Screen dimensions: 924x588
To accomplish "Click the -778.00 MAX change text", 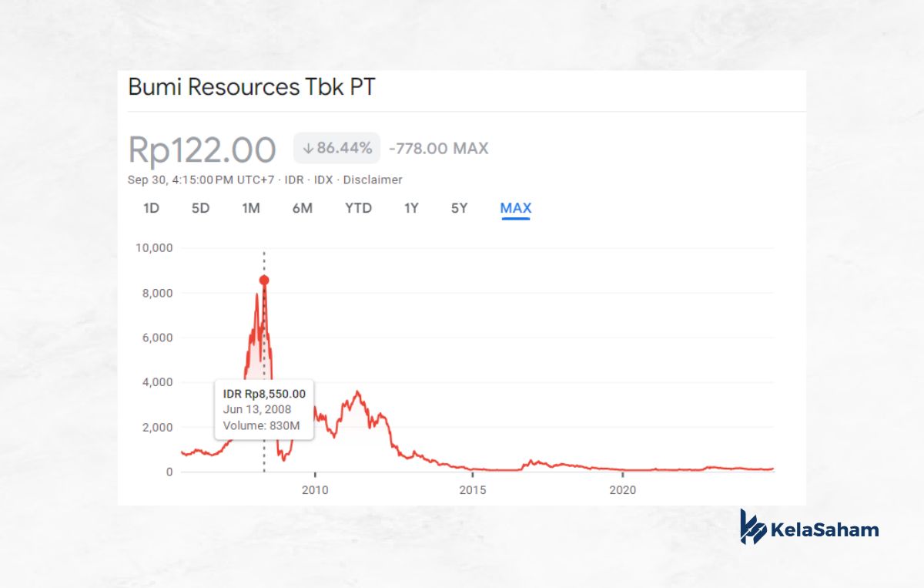I will tap(439, 148).
